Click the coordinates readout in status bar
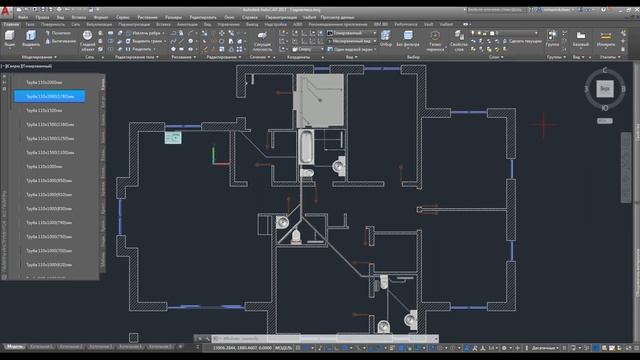 pyautogui.click(x=242, y=348)
